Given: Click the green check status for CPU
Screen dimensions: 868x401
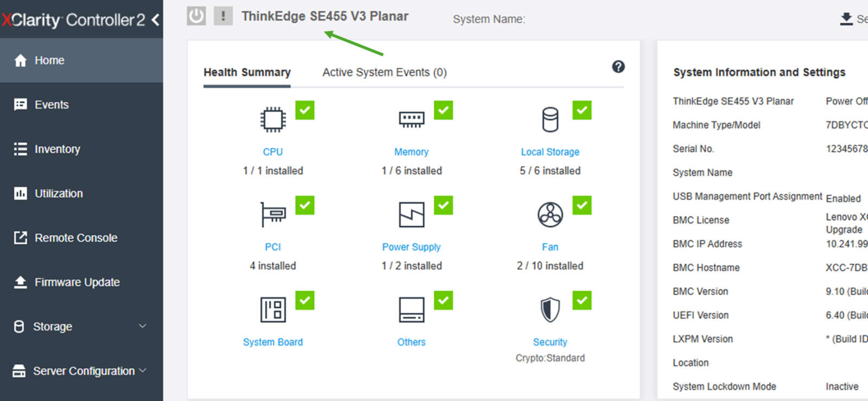Looking at the screenshot, I should point(305,110).
